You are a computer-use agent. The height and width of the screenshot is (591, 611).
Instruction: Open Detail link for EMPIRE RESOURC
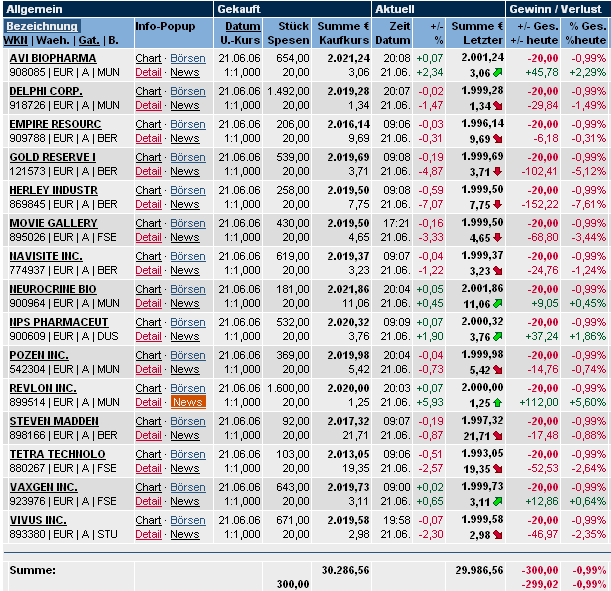pyautogui.click(x=148, y=139)
